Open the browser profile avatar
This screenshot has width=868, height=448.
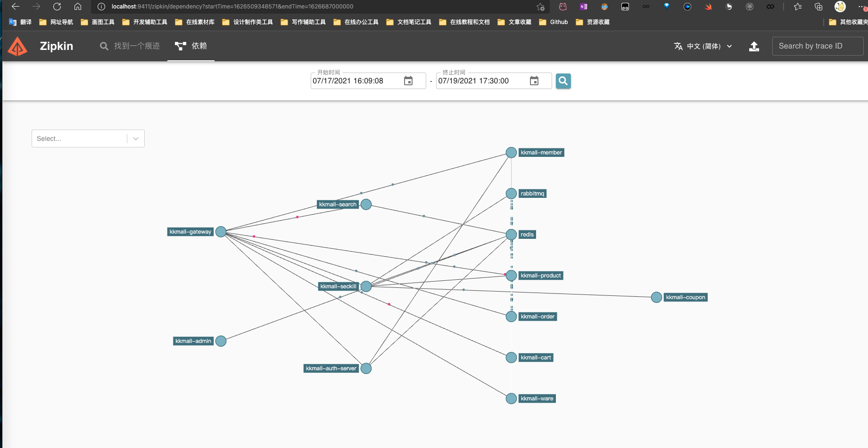point(840,7)
